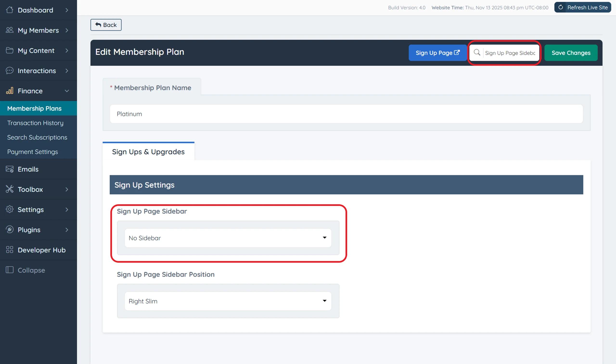The height and width of the screenshot is (364, 616).
Task: Open the Sidebar Position dropdown showing Right Slim
Action: (228, 301)
